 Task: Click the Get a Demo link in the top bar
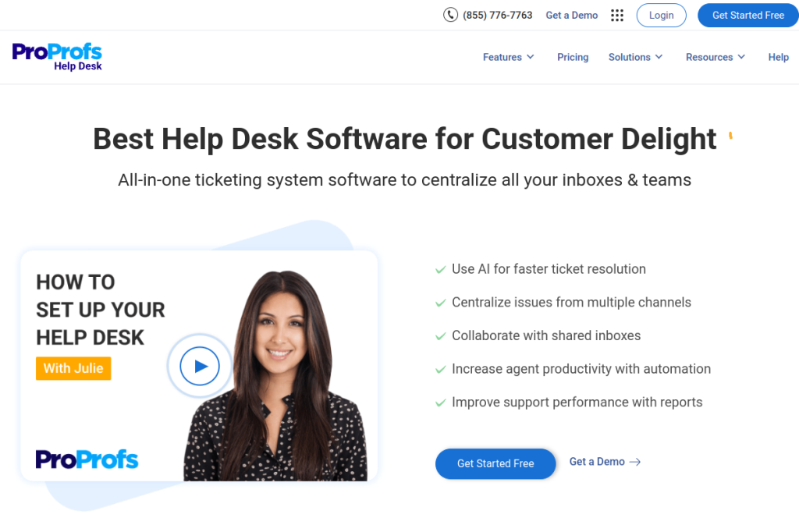pyautogui.click(x=572, y=16)
